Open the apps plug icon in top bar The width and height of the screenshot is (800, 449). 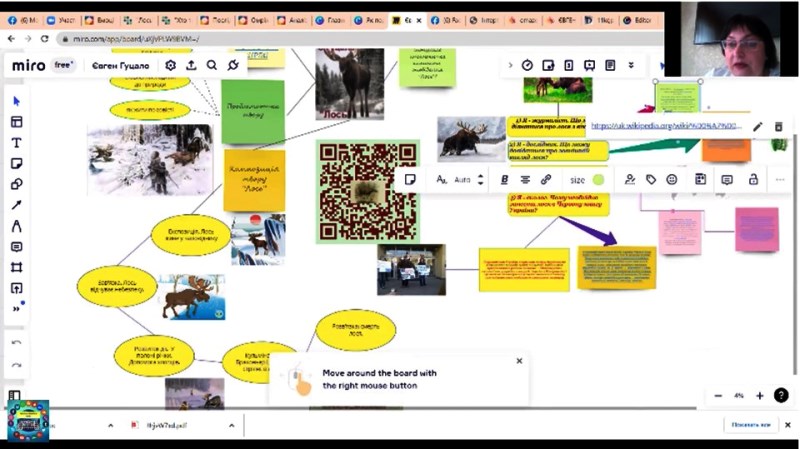point(233,65)
